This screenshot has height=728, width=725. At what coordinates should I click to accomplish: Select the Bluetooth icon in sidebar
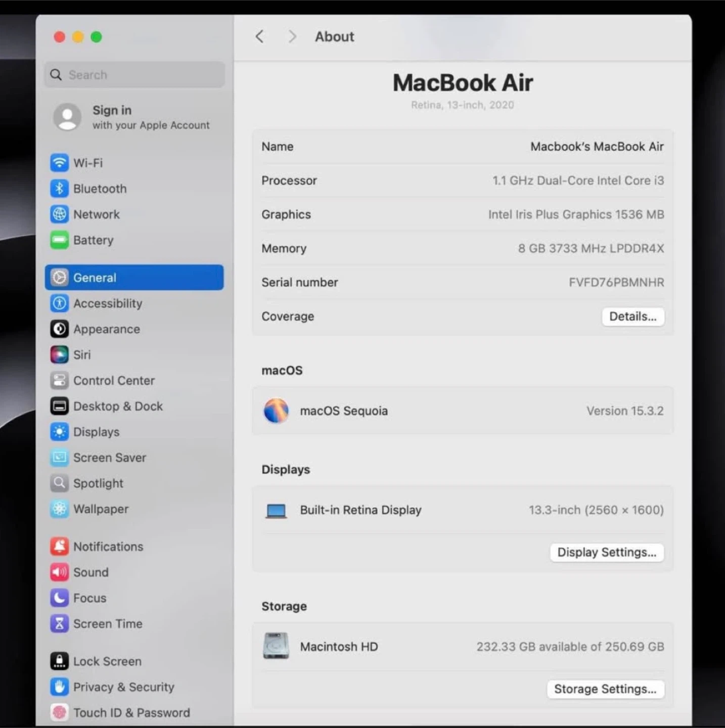coord(59,189)
